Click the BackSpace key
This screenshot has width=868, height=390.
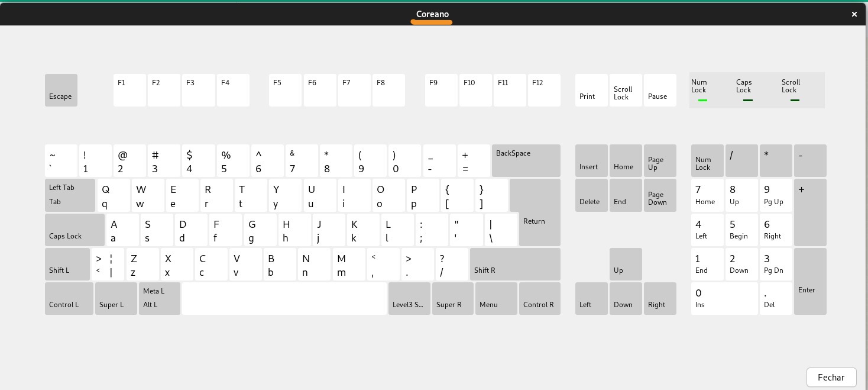tap(526, 160)
